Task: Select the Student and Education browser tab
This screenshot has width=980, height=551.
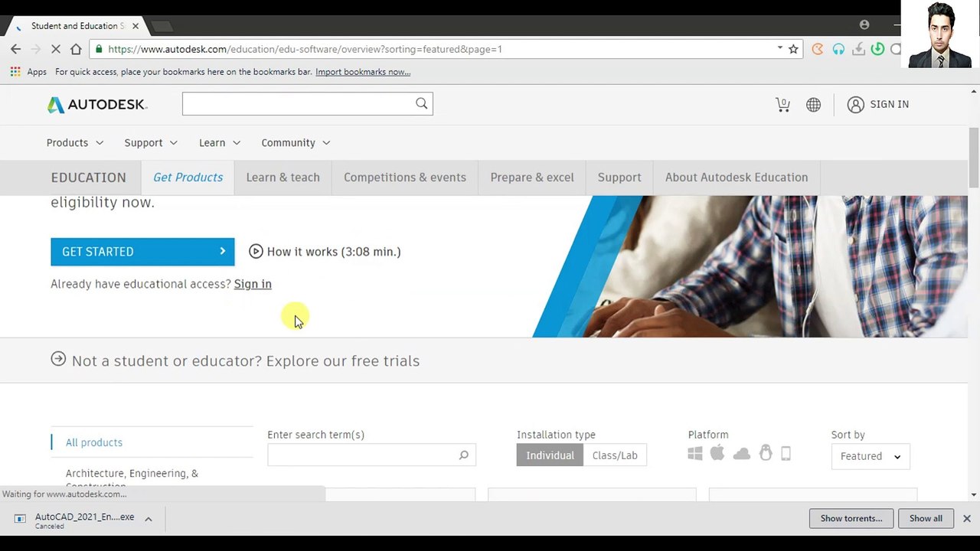Action: pyautogui.click(x=77, y=26)
